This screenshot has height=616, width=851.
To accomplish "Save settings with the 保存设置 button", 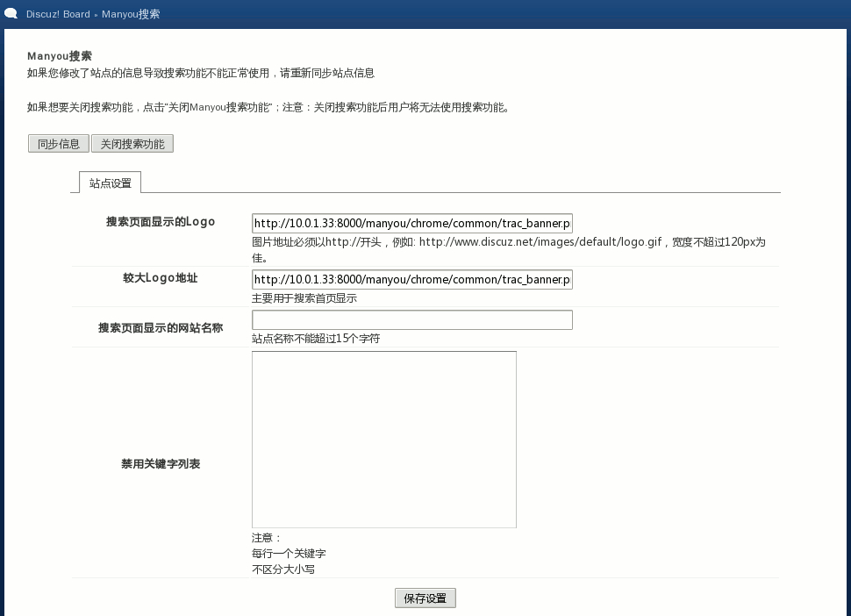I will (425, 598).
